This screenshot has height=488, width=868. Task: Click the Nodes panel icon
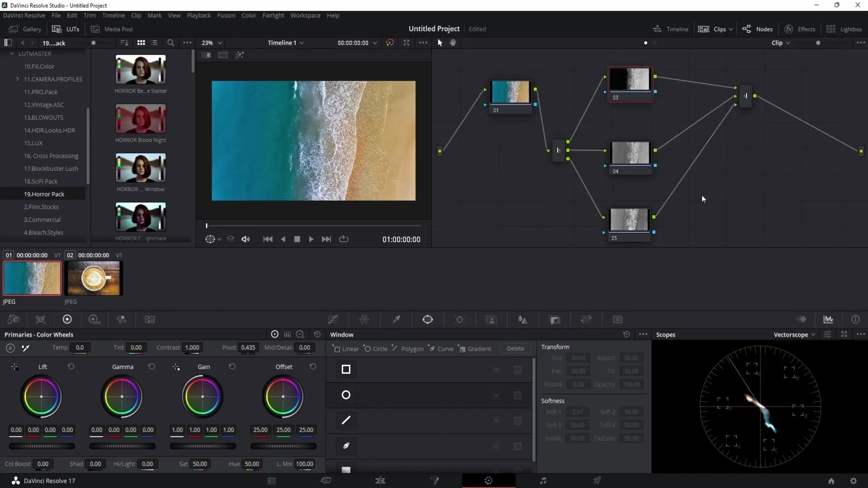[747, 28]
